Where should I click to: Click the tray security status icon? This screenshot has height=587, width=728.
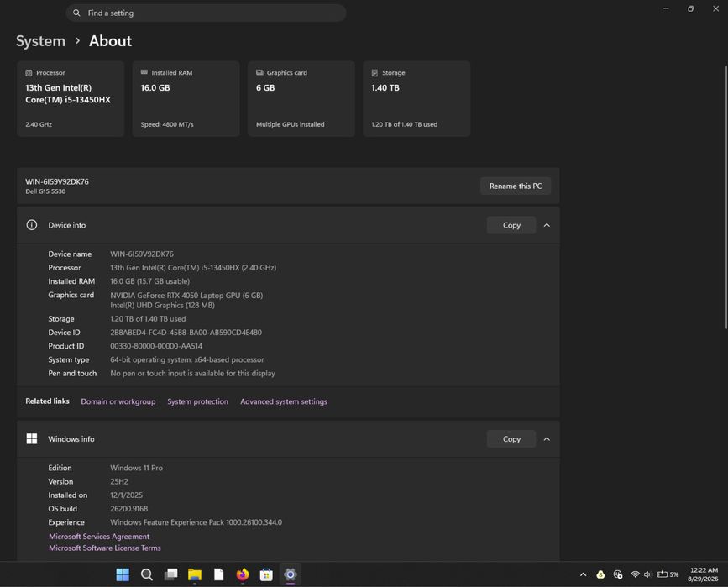coord(617,574)
